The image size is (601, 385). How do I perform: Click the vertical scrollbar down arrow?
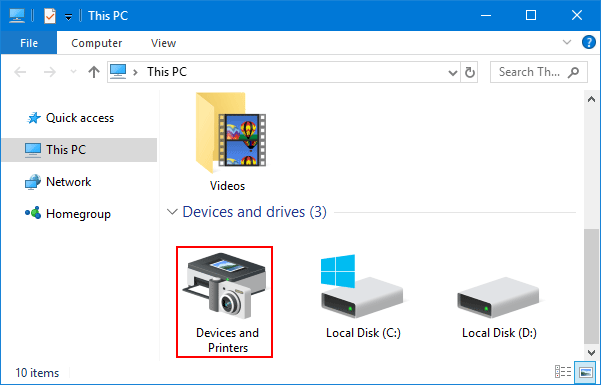click(591, 352)
